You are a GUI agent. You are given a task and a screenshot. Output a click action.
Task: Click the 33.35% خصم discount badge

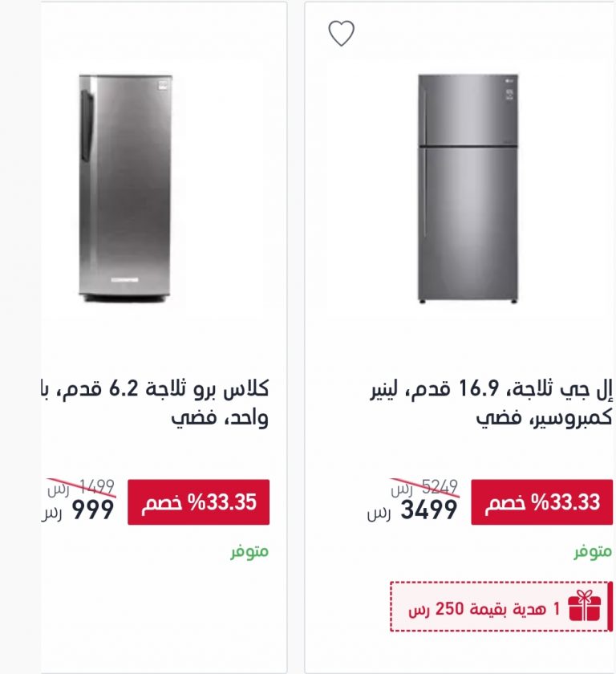198,502
